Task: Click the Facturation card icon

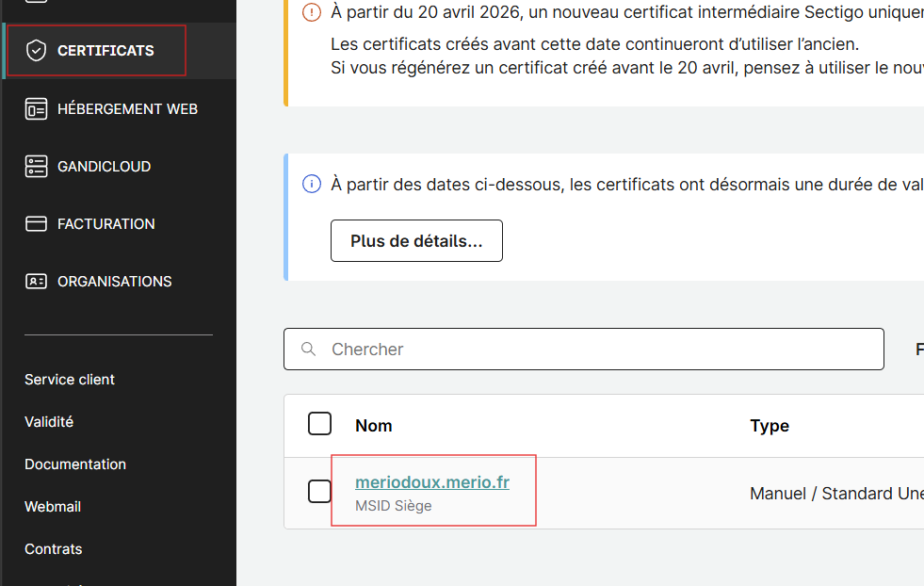Action: [36, 224]
